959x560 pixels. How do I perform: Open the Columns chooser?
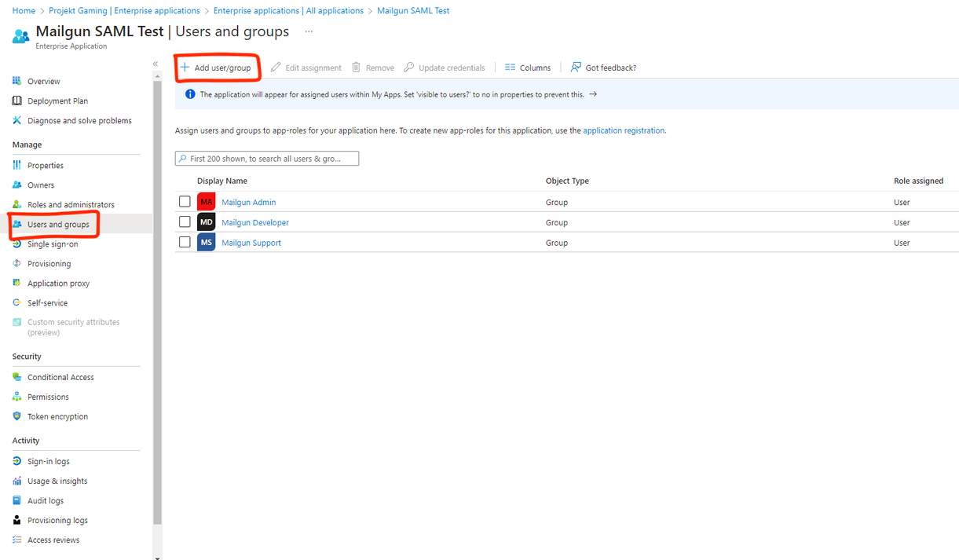click(x=528, y=68)
